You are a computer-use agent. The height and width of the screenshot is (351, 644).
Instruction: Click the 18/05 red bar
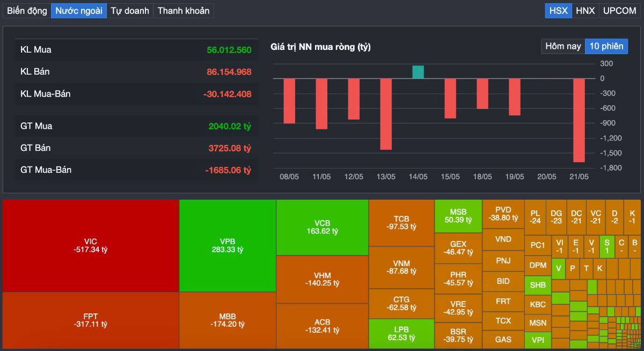click(x=482, y=93)
